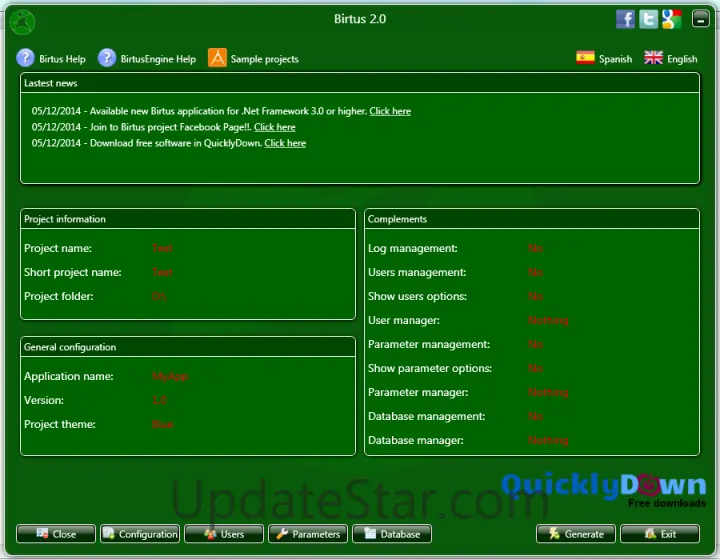Screen dimensions: 720x560
Task: Open the Twitter social icon
Action: coord(648,19)
